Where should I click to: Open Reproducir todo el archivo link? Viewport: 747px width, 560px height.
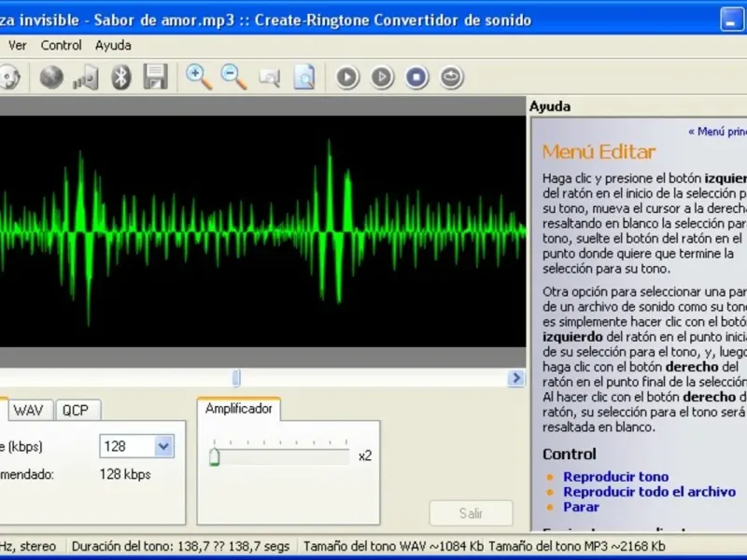pyautogui.click(x=649, y=492)
